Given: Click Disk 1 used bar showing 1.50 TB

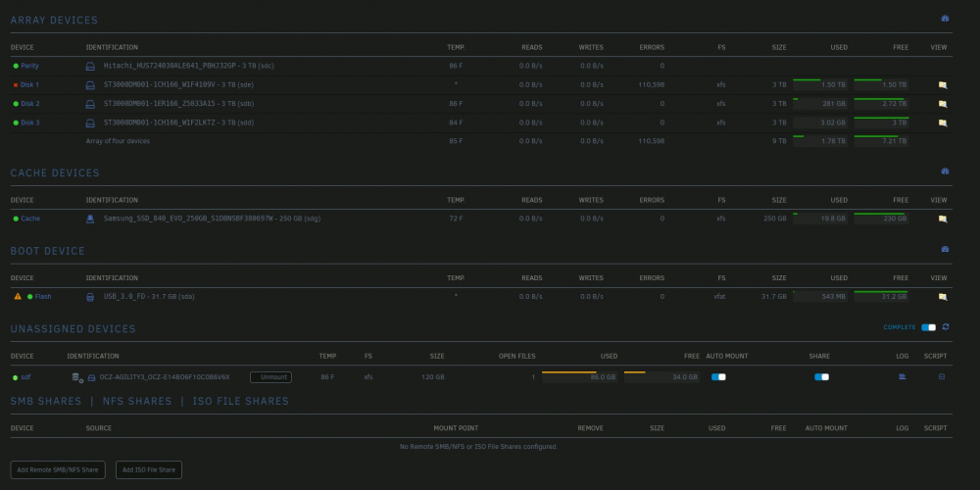Looking at the screenshot, I should (820, 84).
